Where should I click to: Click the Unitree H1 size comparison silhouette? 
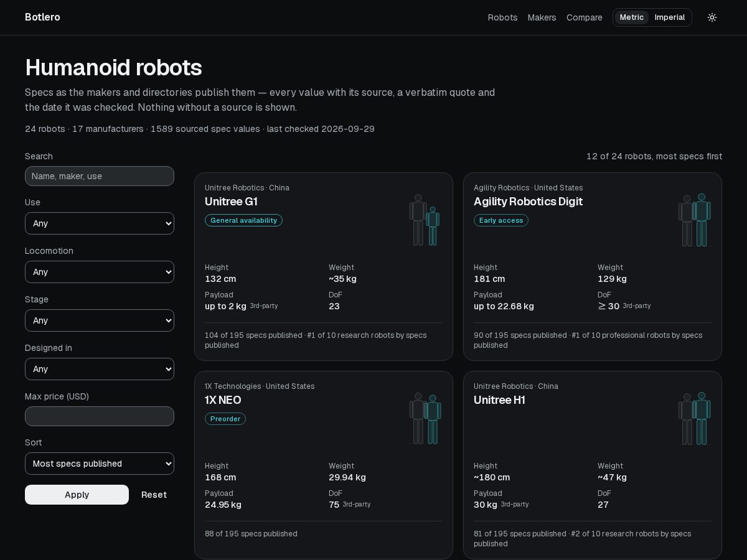pyautogui.click(x=694, y=418)
